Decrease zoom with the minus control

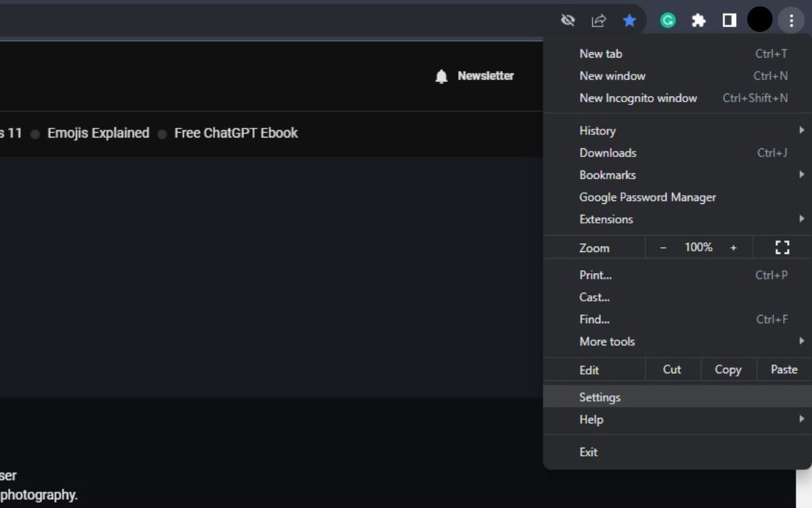tap(663, 247)
